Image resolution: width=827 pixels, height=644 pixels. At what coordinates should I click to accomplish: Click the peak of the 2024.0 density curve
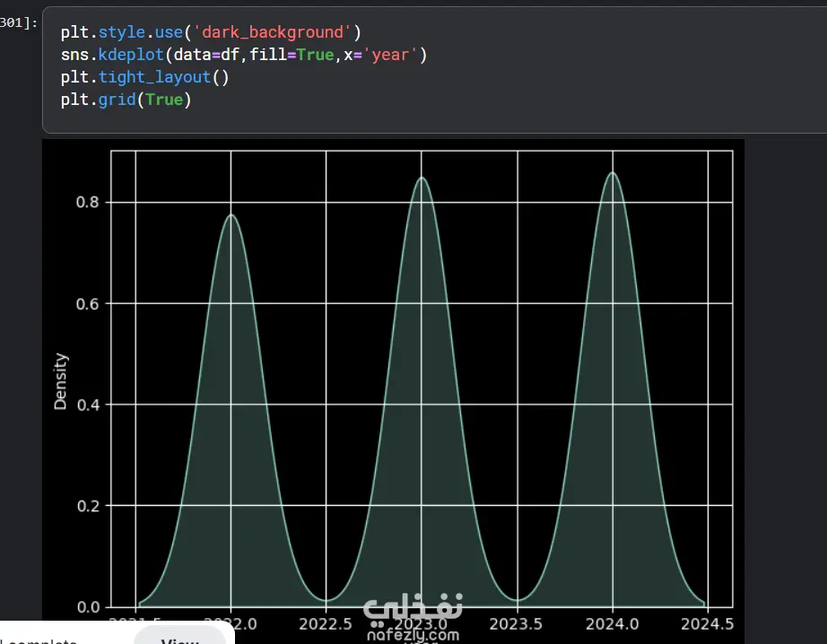tap(613, 172)
